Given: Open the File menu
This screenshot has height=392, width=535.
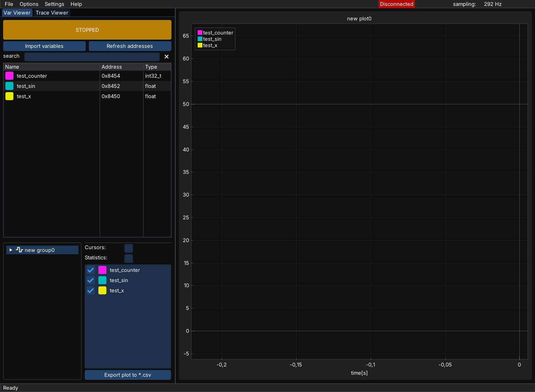Looking at the screenshot, I should pos(9,4).
